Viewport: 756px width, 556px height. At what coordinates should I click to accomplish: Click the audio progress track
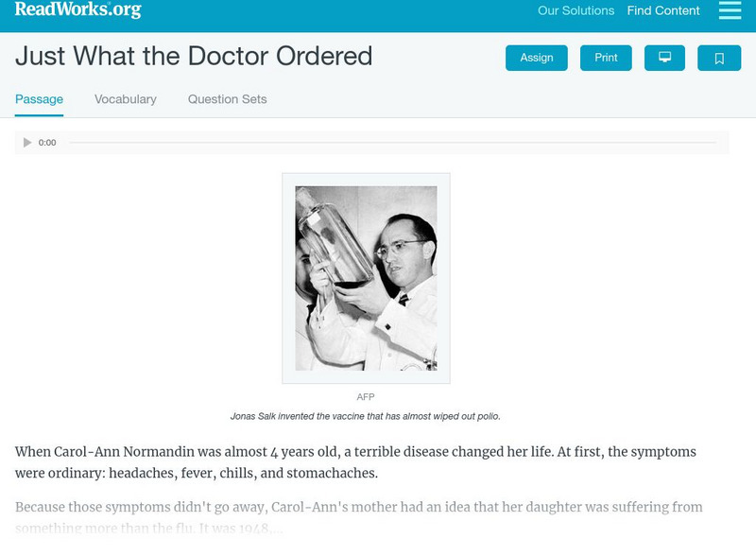click(x=392, y=143)
